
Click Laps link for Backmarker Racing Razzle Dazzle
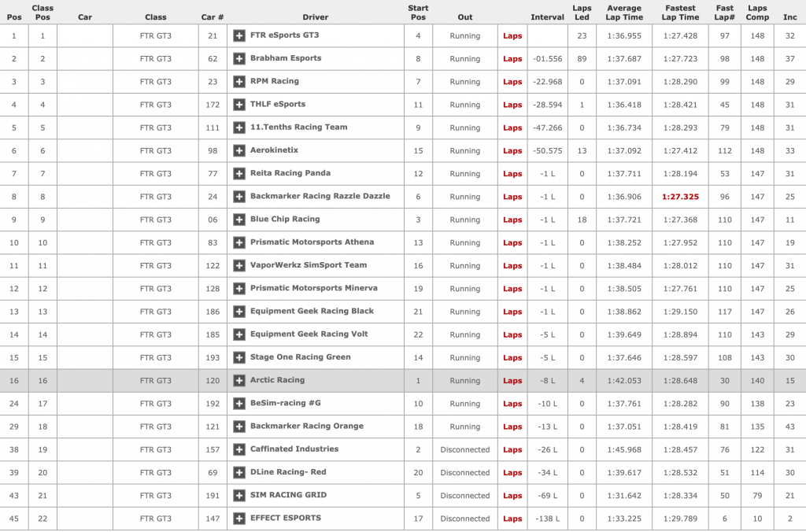512,197
